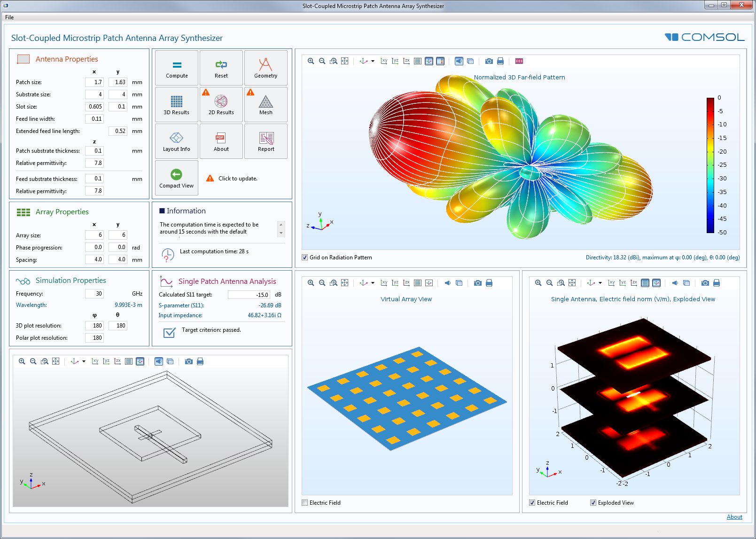Viewport: 756px width, 539px height.
Task: Switch to Compact View
Action: pyautogui.click(x=177, y=178)
